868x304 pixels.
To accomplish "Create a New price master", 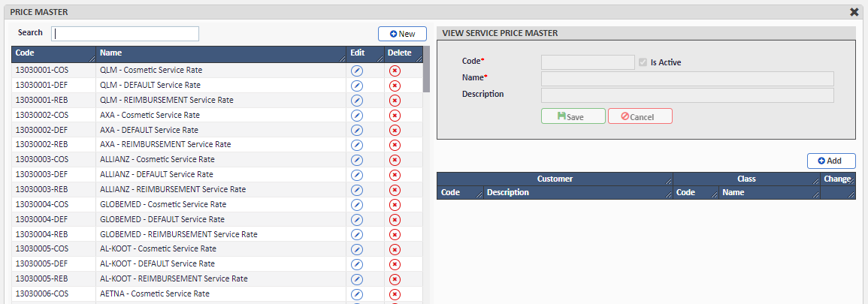I will 403,34.
